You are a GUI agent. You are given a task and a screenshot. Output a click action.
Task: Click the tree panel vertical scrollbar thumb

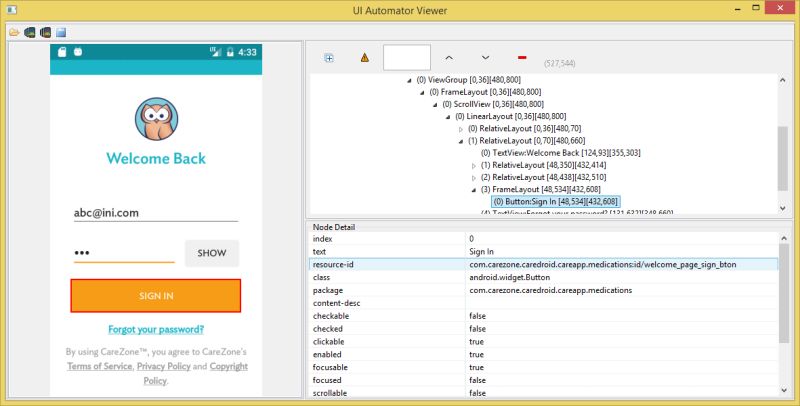pyautogui.click(x=783, y=158)
